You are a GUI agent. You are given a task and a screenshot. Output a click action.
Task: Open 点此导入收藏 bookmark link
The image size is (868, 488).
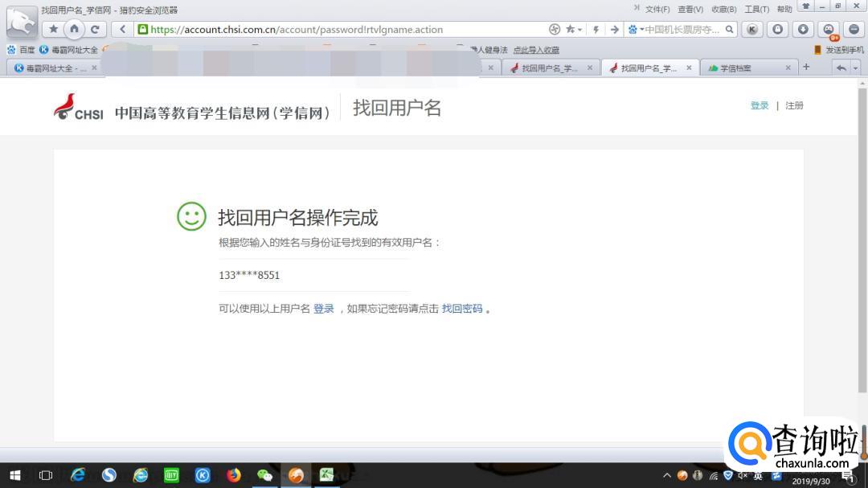click(x=536, y=50)
